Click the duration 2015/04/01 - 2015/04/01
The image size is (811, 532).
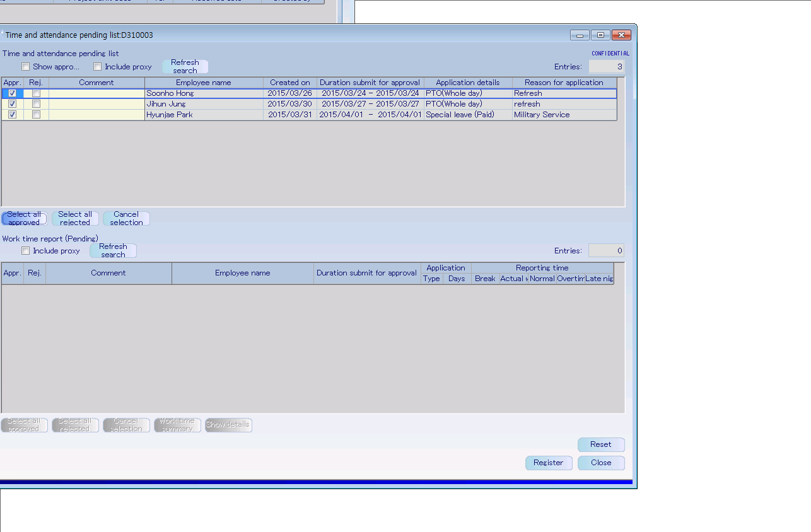(x=370, y=115)
